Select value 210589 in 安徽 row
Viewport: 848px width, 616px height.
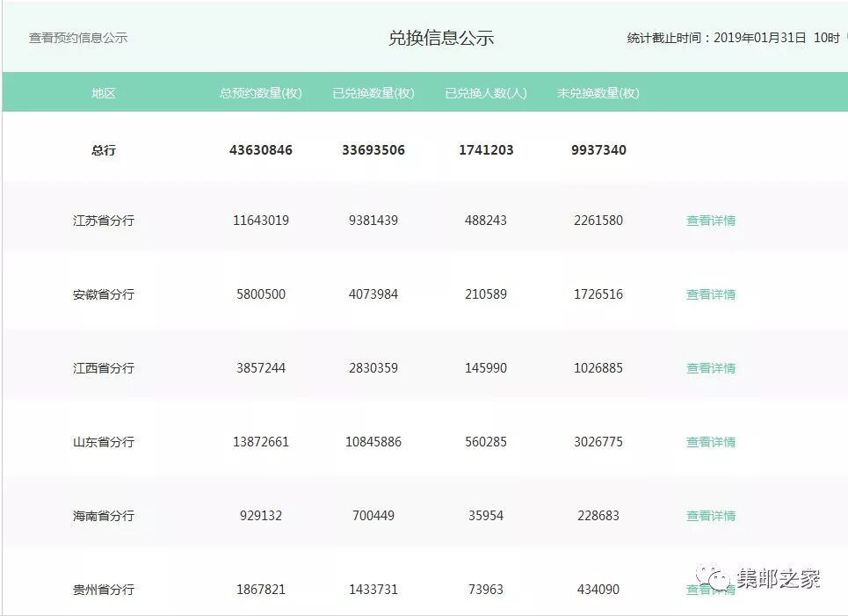click(486, 294)
